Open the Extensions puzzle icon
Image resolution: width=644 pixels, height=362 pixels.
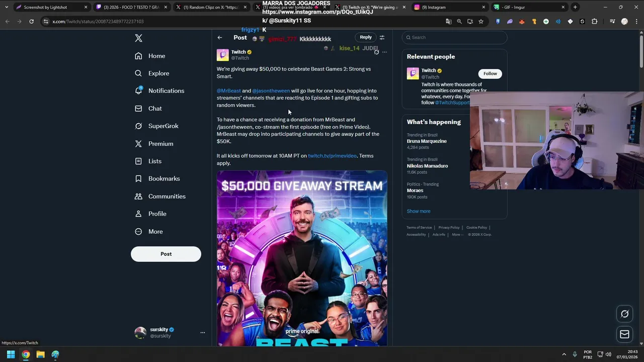594,22
